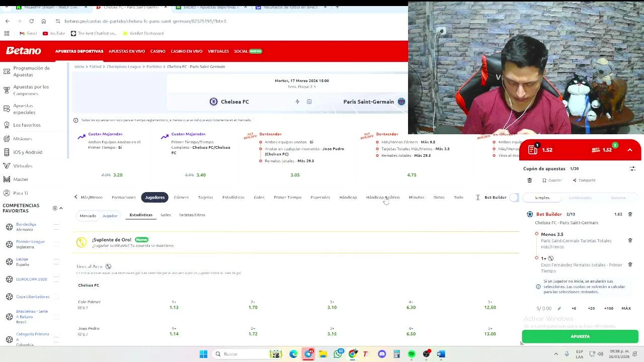The width and height of the screenshot is (644, 362).
Task: Click lightning icon between team names
Action: 297,102
